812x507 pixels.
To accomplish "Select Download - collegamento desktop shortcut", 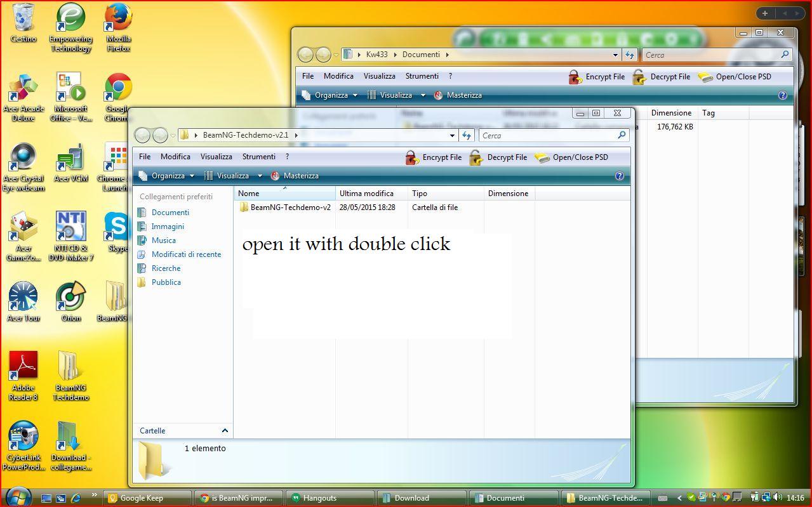I will coord(70,445).
